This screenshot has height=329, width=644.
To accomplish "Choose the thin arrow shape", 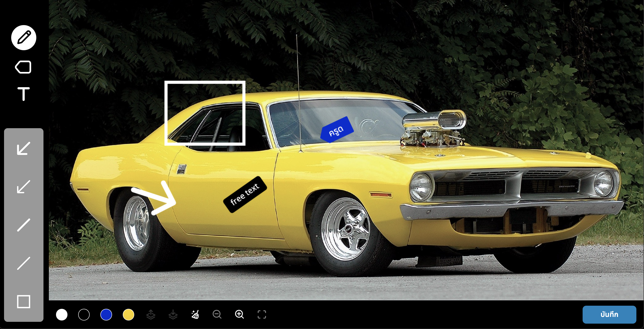I will point(24,186).
